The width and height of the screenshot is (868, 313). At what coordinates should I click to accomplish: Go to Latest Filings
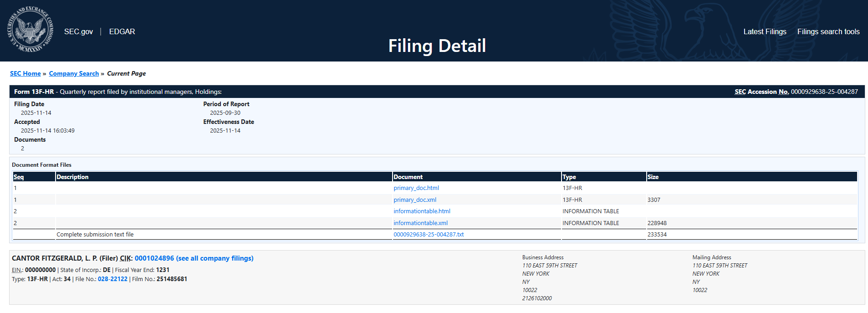[765, 31]
